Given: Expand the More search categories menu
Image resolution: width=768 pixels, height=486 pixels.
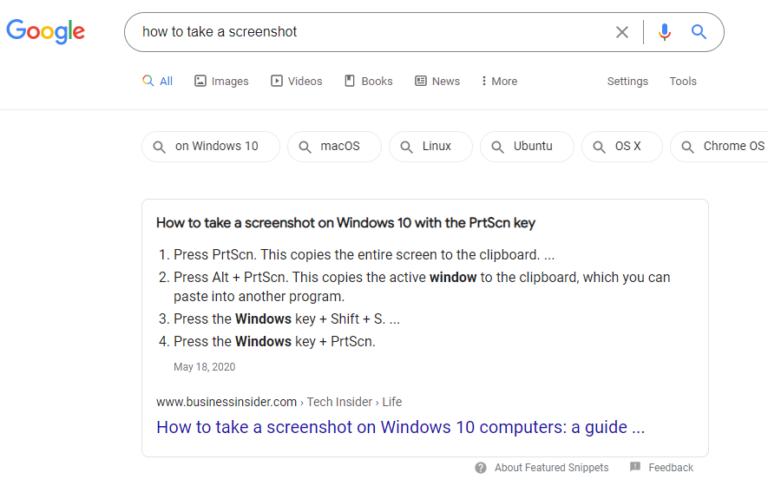Looking at the screenshot, I should [x=499, y=81].
